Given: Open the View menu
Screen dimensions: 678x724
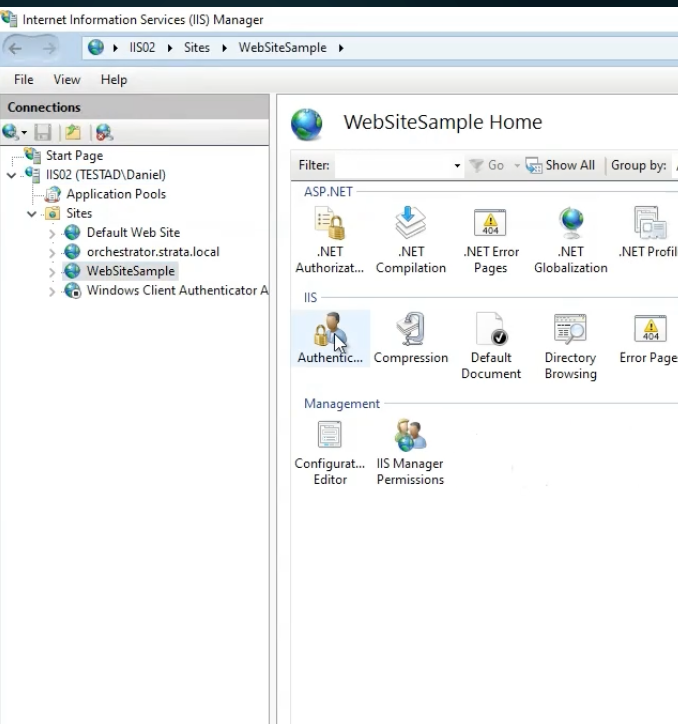Looking at the screenshot, I should 67,79.
